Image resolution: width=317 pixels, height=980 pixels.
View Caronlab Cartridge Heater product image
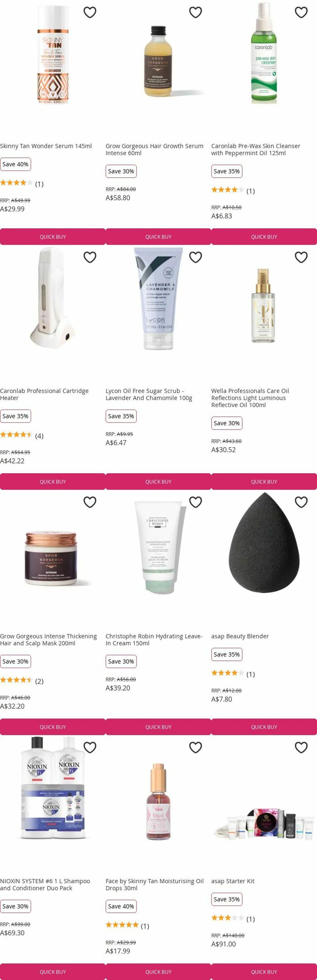(x=53, y=298)
